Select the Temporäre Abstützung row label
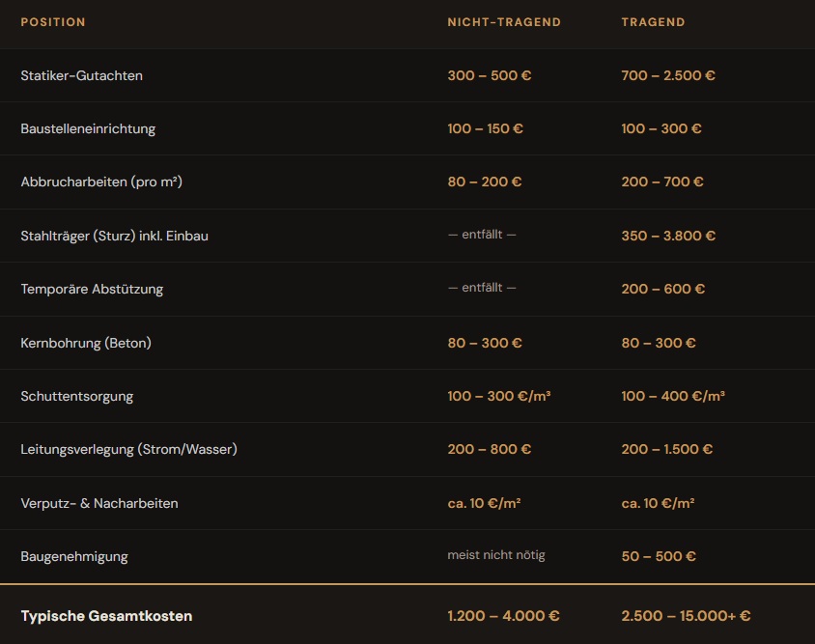815x644 pixels. tap(92, 289)
